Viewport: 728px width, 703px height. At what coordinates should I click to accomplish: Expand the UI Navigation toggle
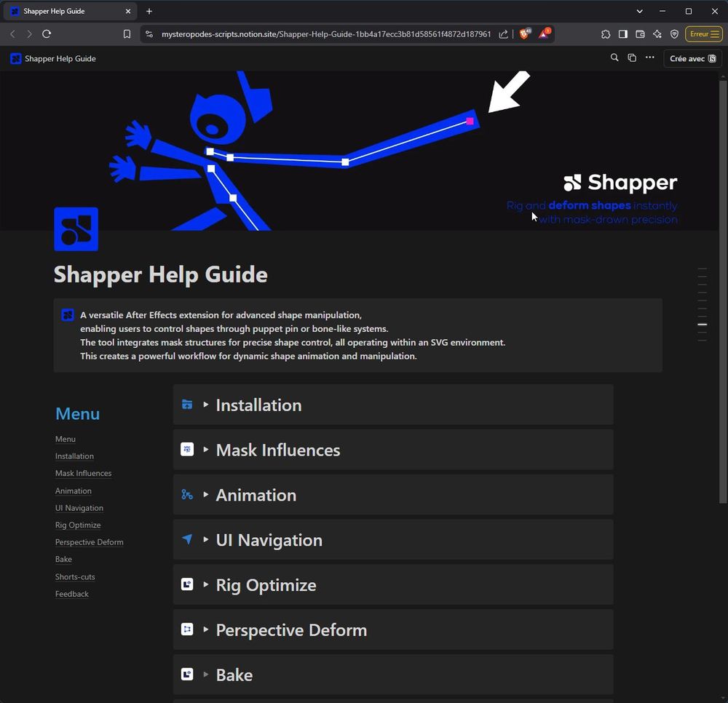coord(206,539)
